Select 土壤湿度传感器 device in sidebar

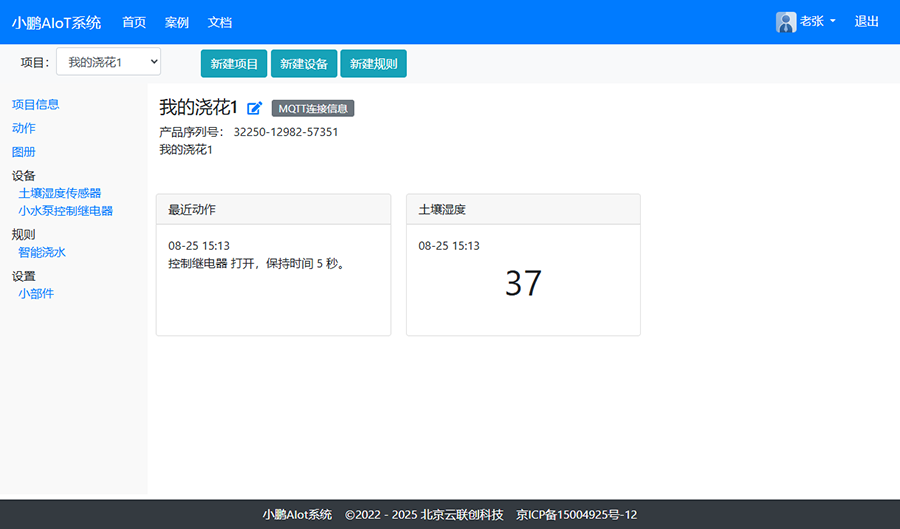pyautogui.click(x=60, y=193)
